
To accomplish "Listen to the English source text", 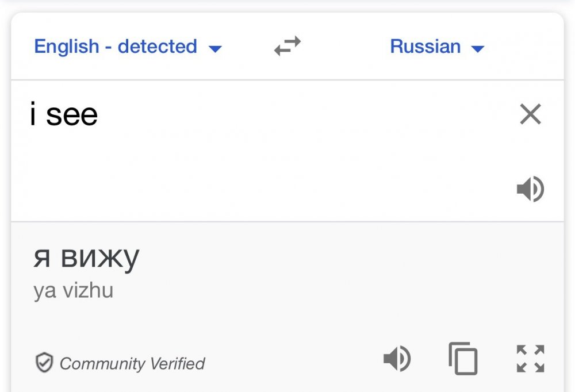I will (x=530, y=190).
